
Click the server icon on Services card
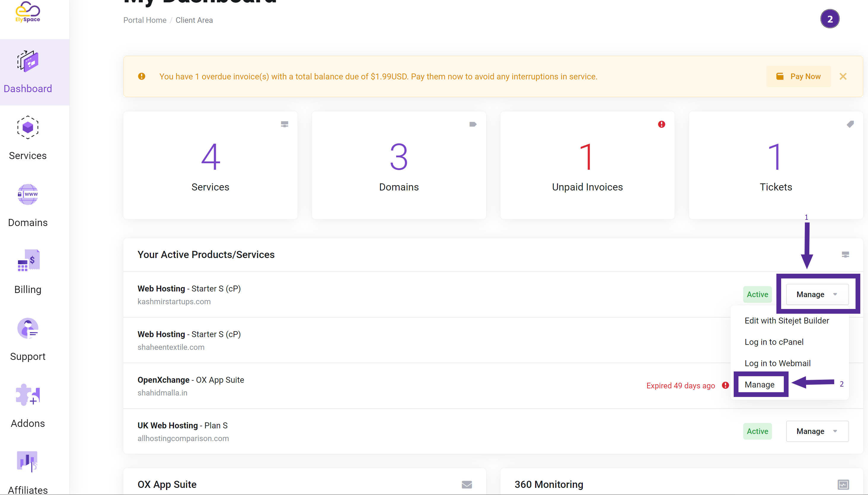284,124
